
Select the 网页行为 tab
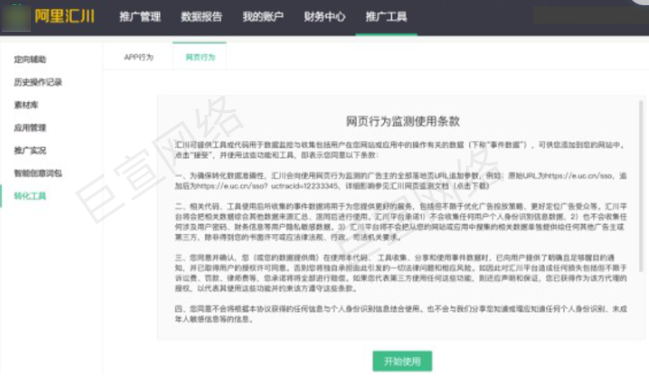(200, 57)
